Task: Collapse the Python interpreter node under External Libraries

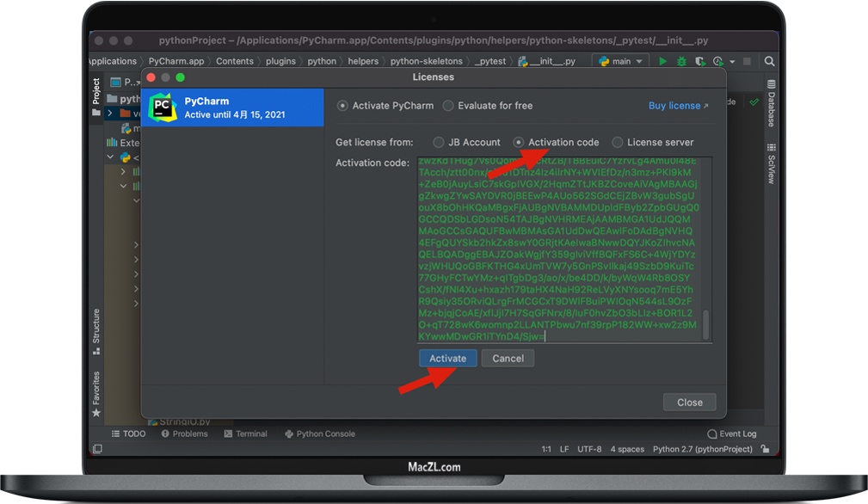Action: 110,157
